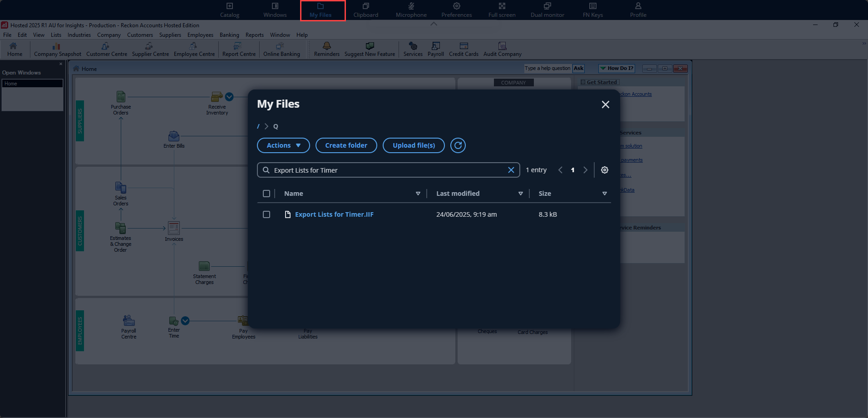Open the Size column arrow
Screen dimensions: 868x418
click(604, 194)
